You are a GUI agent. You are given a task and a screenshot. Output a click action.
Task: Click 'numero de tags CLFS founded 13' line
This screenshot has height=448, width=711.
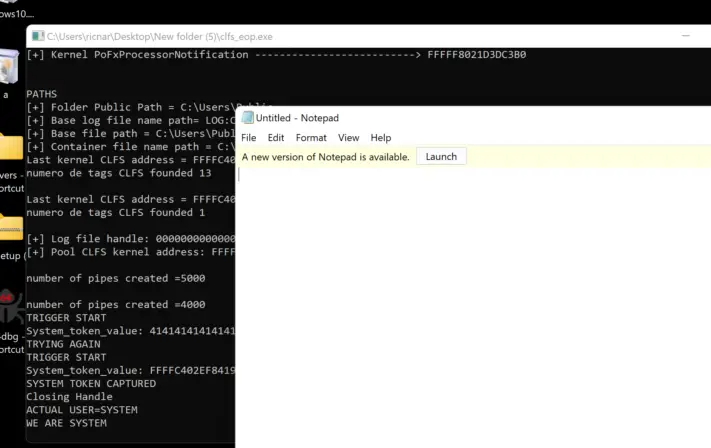(x=119, y=173)
